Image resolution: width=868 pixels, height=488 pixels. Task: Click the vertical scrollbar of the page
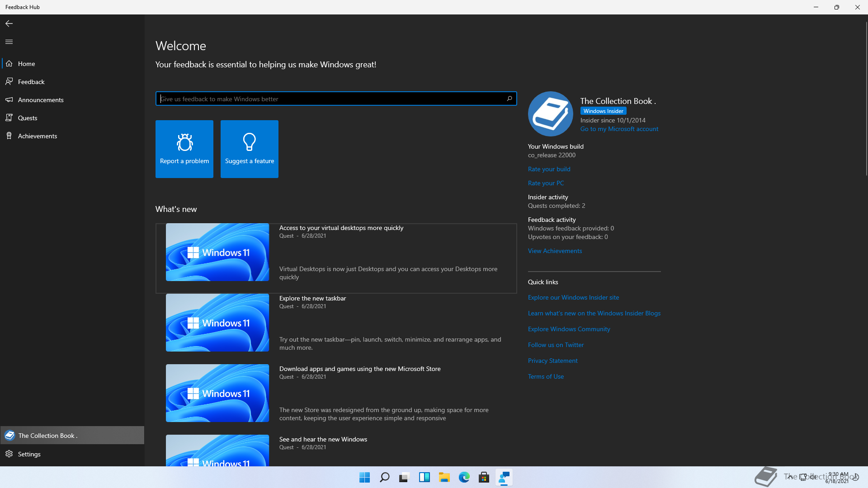[866, 99]
